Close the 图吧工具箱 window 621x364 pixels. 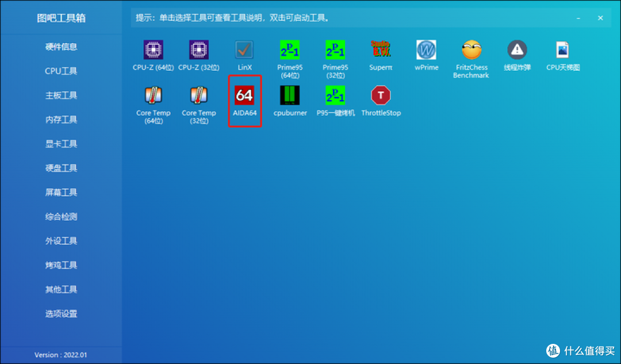[600, 18]
